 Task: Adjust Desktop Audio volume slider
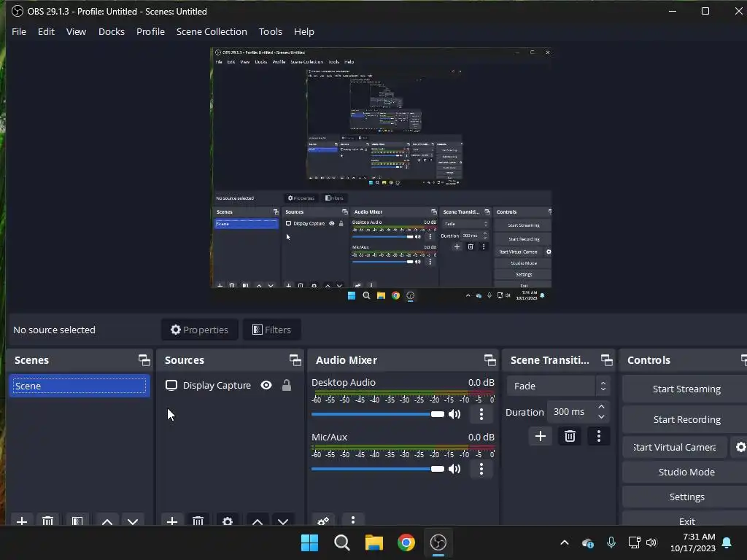click(378, 414)
